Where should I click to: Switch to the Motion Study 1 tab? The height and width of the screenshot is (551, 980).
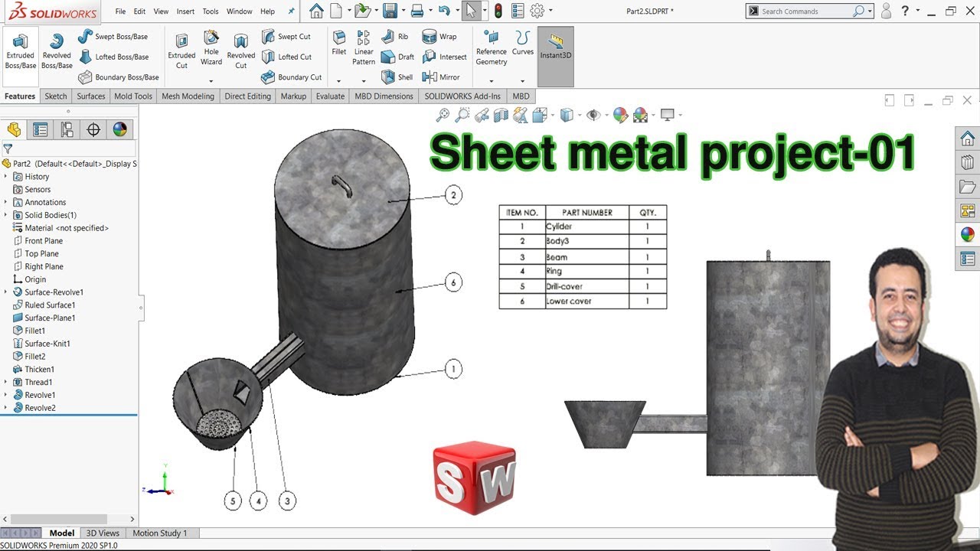[x=160, y=533]
